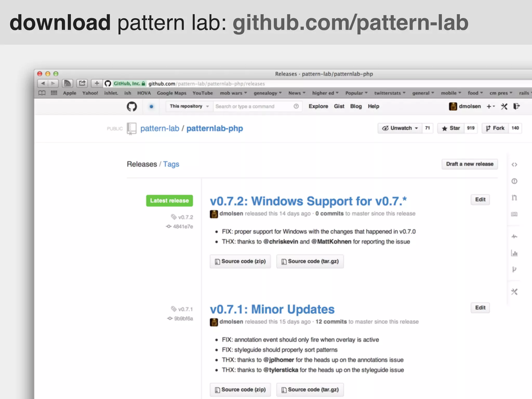Open the Pull Requests sidebar icon
The height and width of the screenshot is (399, 532).
click(514, 198)
